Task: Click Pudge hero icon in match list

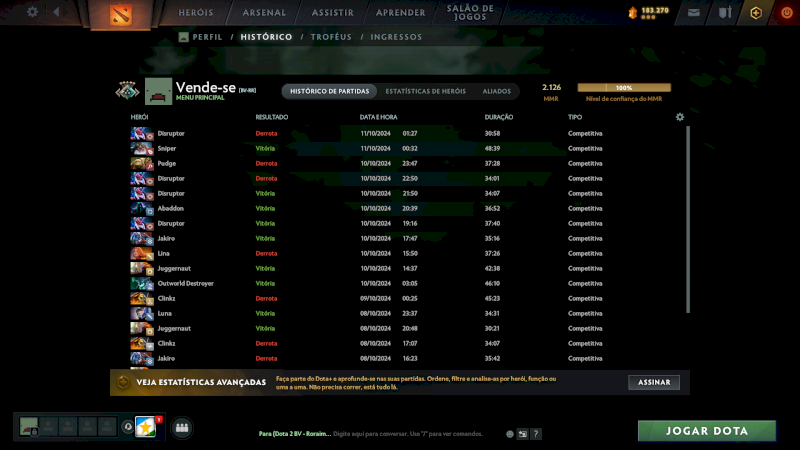Action: point(142,164)
